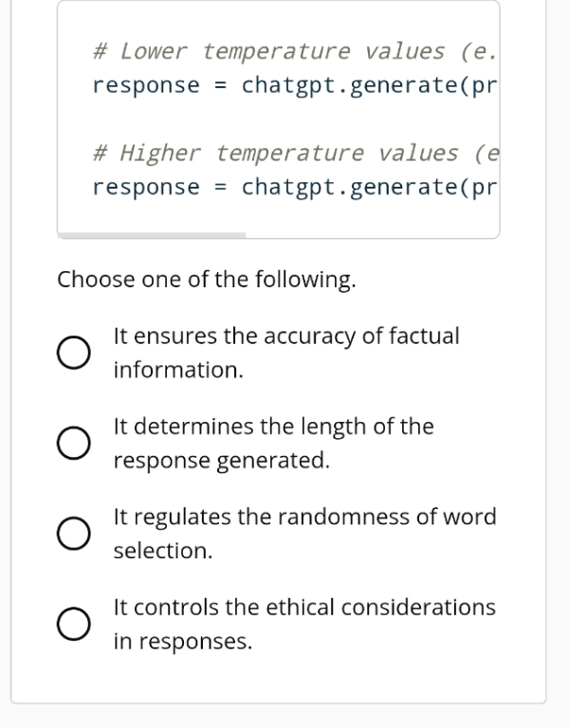Click the "Choose one of the following." prompt
The image size is (569, 728).
pyautogui.click(x=207, y=280)
